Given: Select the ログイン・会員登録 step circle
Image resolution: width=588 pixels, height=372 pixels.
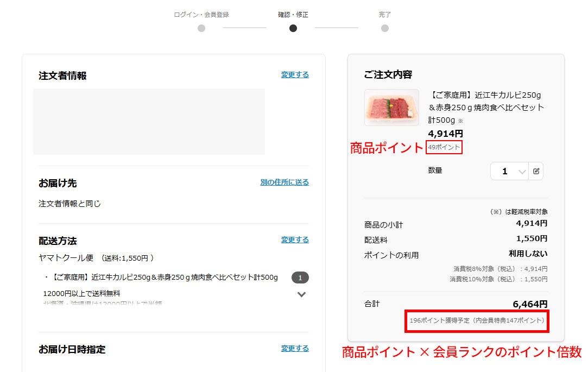Looking at the screenshot, I should coord(201,28).
